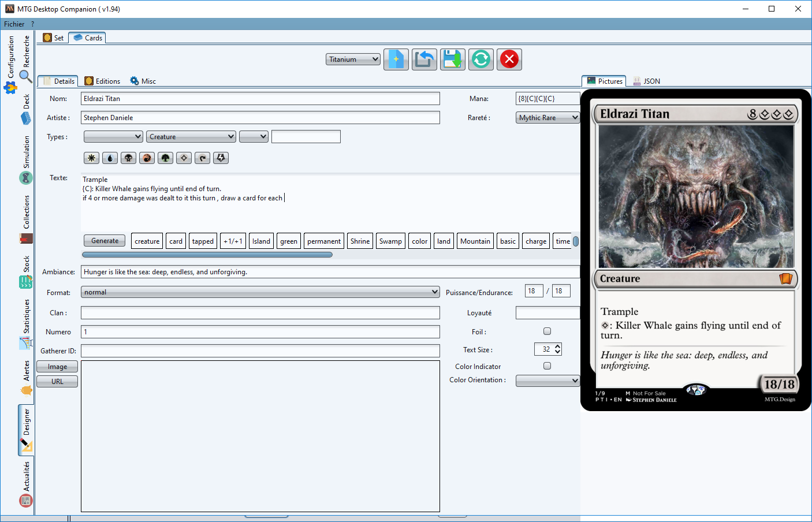This screenshot has width=812, height=522.
Task: Click the Puissance field showing first 18
Action: click(x=534, y=291)
